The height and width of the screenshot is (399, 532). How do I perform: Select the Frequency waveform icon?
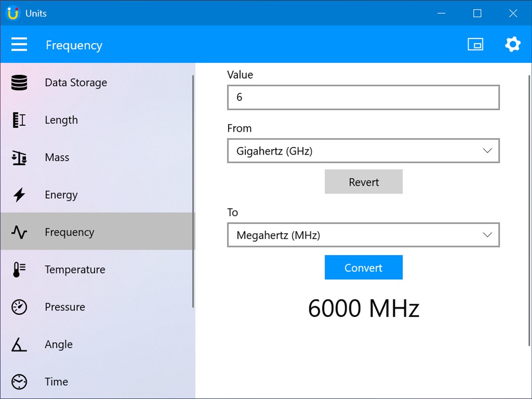(19, 232)
